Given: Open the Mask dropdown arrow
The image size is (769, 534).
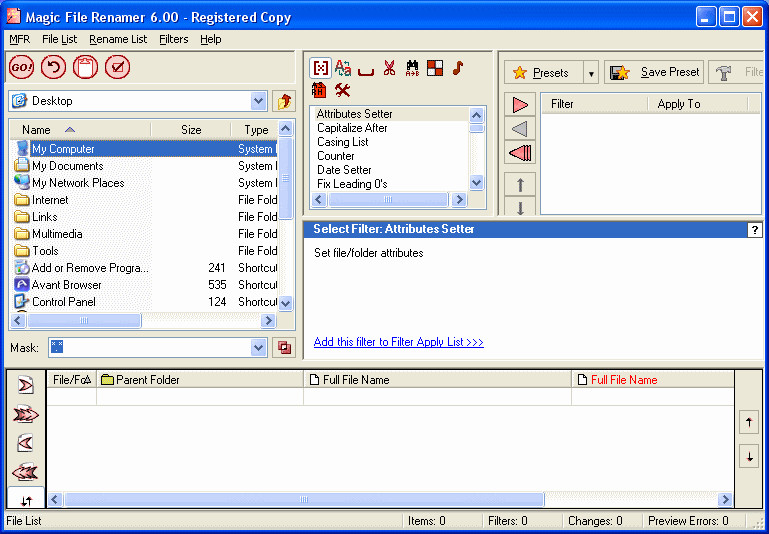Looking at the screenshot, I should [x=258, y=348].
